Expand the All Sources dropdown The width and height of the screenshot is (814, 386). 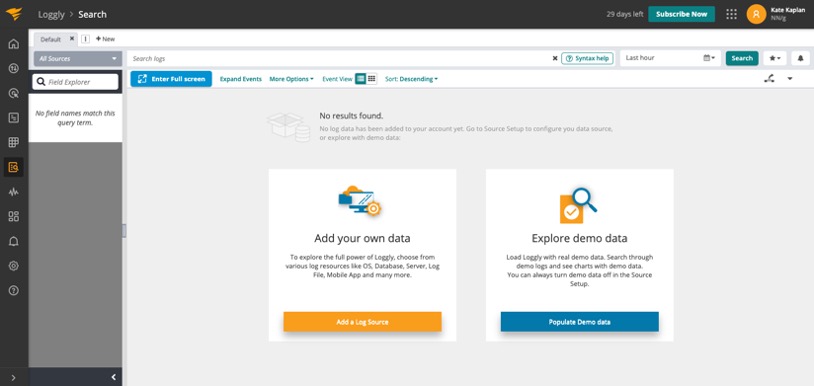(78, 59)
